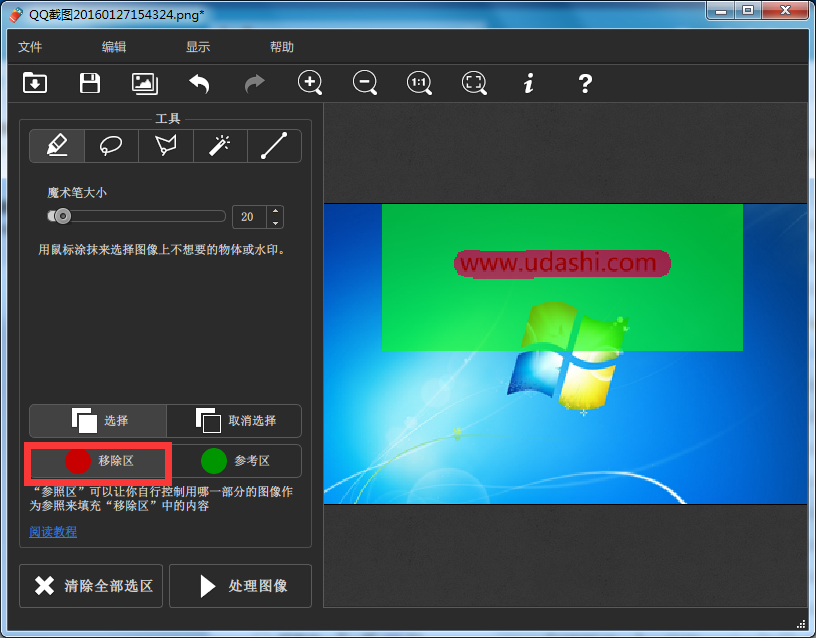Save the image with floppy disk icon

point(90,84)
